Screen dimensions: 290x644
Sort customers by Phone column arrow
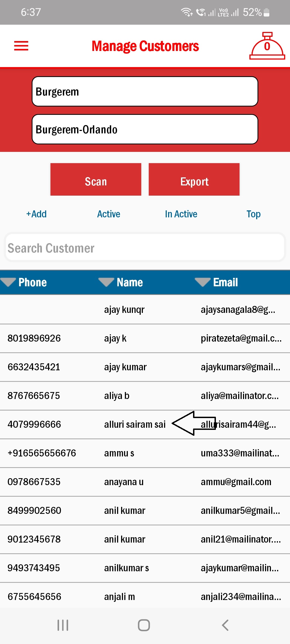[9, 282]
